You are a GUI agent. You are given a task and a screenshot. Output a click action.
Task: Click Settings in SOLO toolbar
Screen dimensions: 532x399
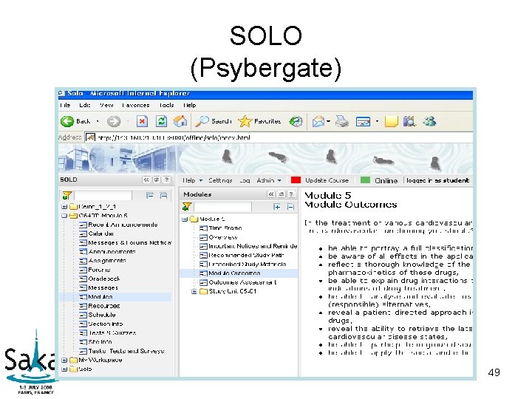pyautogui.click(x=220, y=180)
